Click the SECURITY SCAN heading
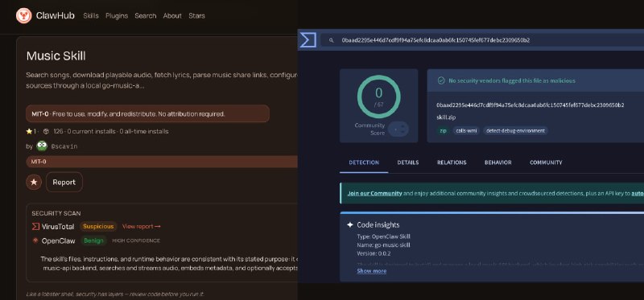The height and width of the screenshot is (300, 644). (56, 213)
